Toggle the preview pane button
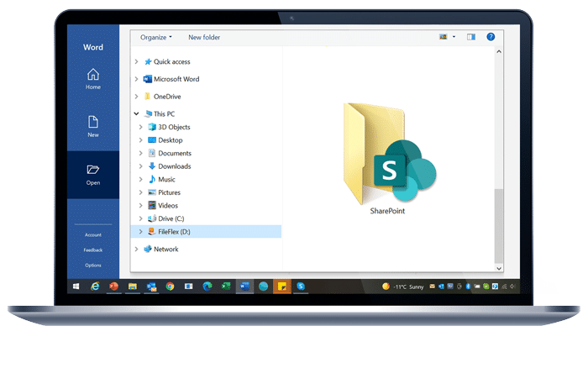The height and width of the screenshot is (368, 588). pos(471,37)
